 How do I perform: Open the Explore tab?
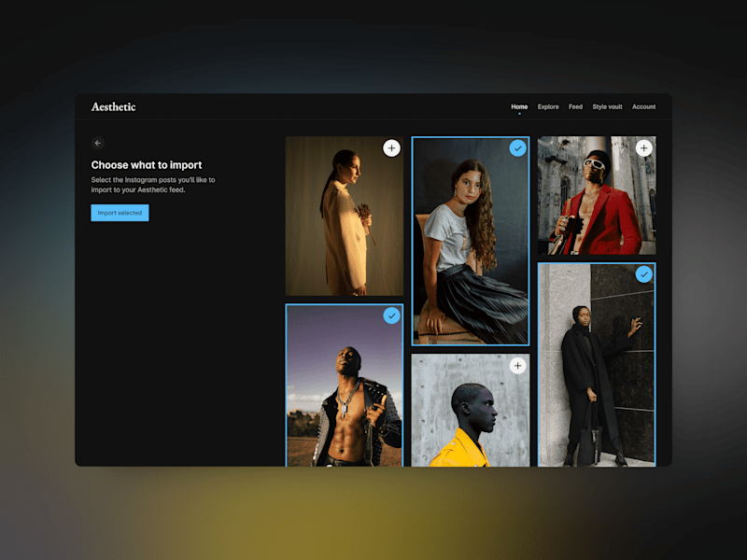click(548, 106)
